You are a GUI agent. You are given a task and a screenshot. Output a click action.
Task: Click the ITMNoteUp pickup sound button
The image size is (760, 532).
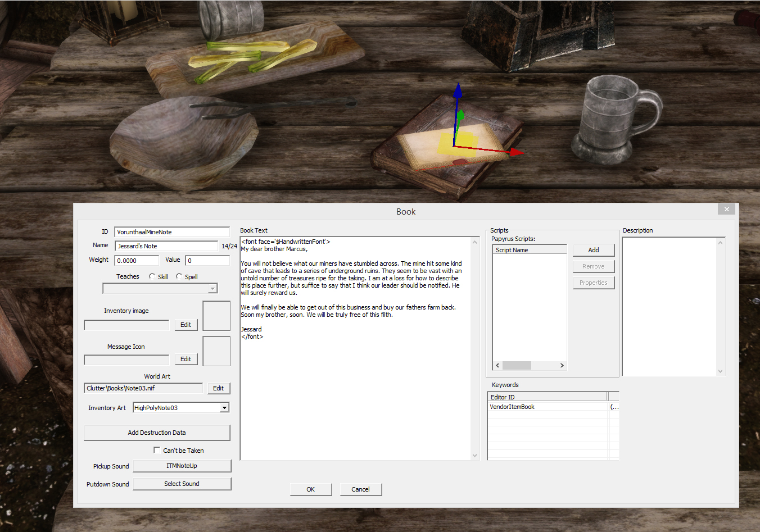pos(182,466)
